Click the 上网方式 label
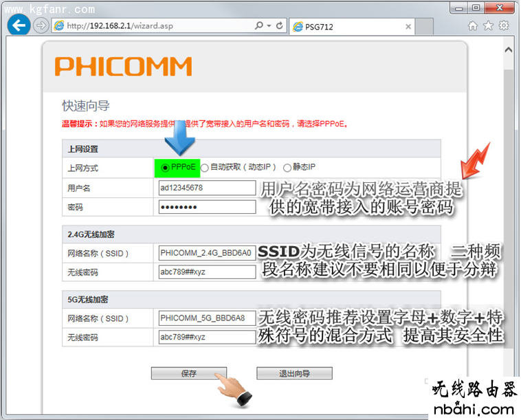The width and height of the screenshot is (521, 420). point(82,168)
